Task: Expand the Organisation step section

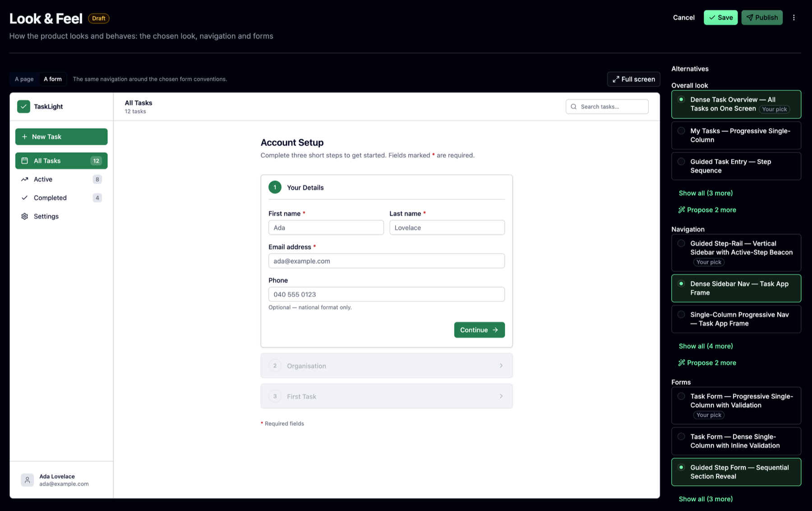Action: pyautogui.click(x=387, y=366)
